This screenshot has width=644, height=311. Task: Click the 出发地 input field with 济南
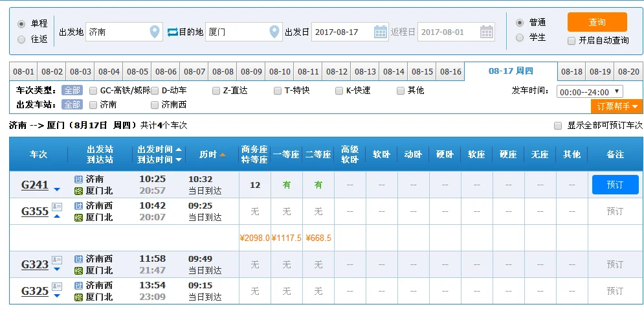(x=124, y=32)
